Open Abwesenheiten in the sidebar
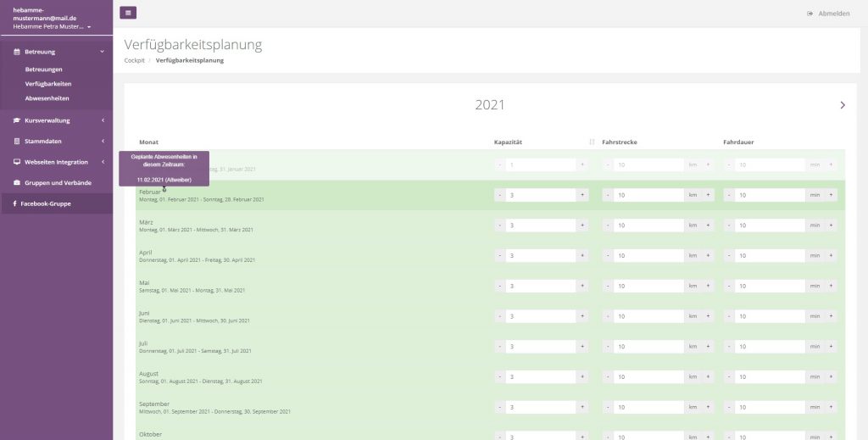Viewport: 868px width, 440px height. point(47,98)
